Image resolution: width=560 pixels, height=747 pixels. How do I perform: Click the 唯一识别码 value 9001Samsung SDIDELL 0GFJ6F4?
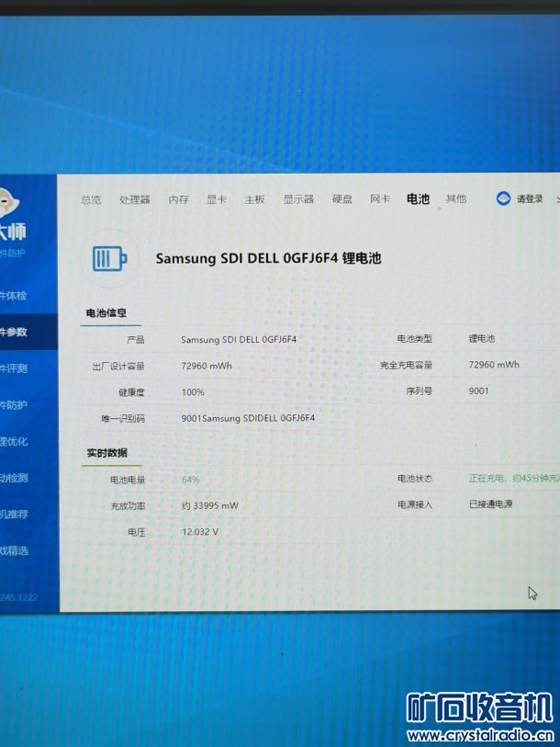tap(248, 418)
